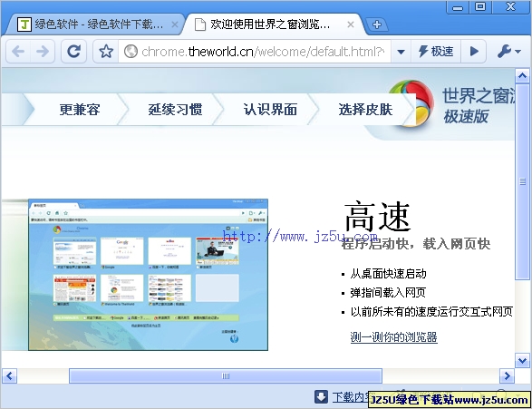Close the 欢迎使用世界之窗浏览 tab
The image size is (532, 409).
[x=351, y=24]
